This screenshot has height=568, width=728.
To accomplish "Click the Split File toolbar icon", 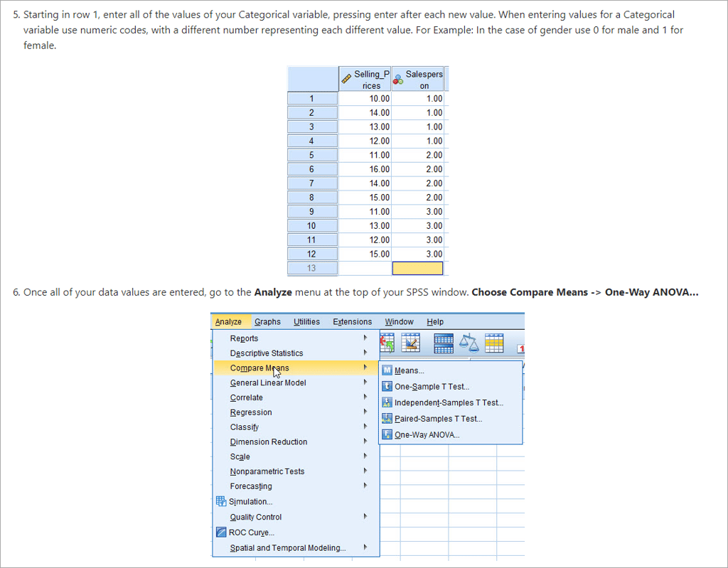I will click(444, 343).
